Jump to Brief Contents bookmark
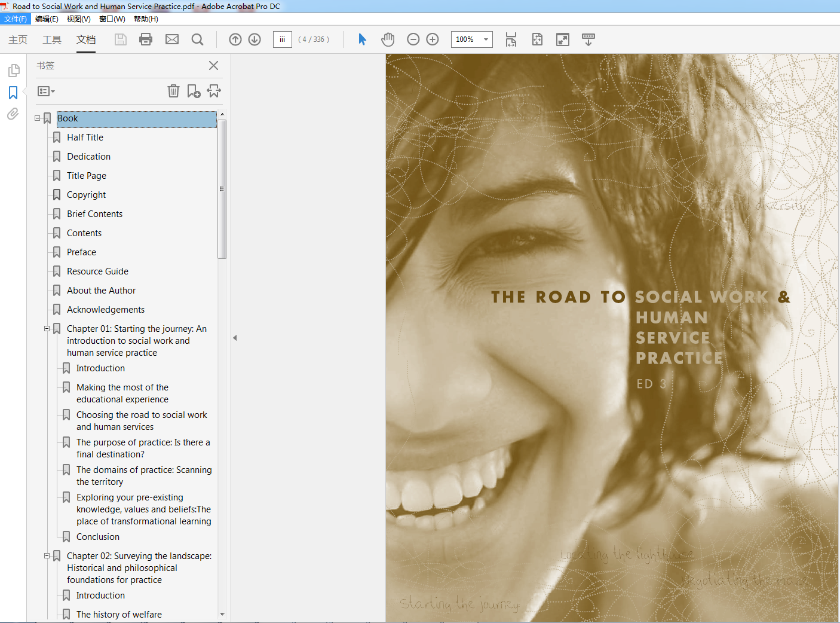The image size is (840, 623). pos(94,214)
